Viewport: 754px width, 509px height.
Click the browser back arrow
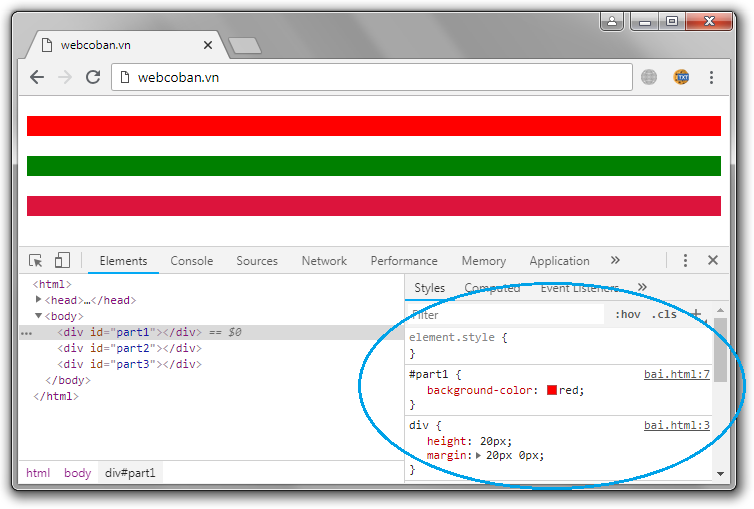(37, 77)
